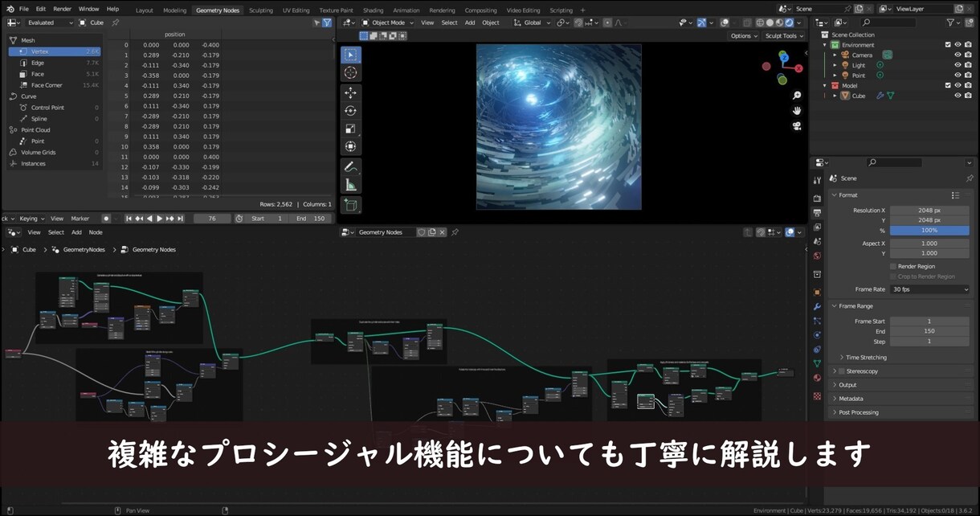
Task: Uncheck the Model collection checkbox
Action: (x=948, y=85)
